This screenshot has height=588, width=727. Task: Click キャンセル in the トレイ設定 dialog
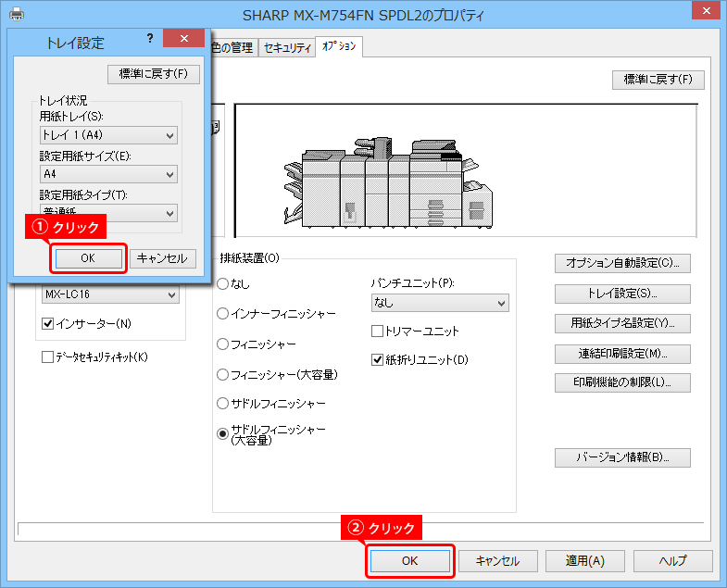pyautogui.click(x=162, y=258)
